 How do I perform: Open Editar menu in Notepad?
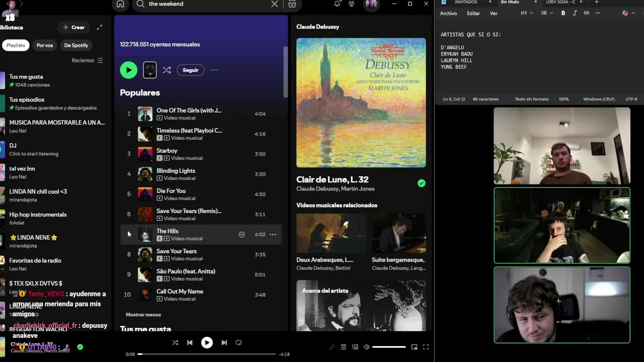click(x=473, y=14)
